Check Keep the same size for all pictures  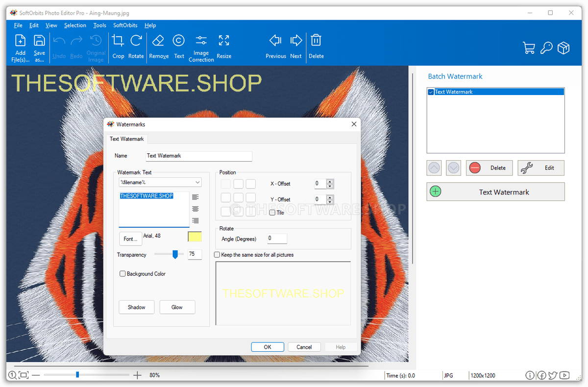pos(217,255)
